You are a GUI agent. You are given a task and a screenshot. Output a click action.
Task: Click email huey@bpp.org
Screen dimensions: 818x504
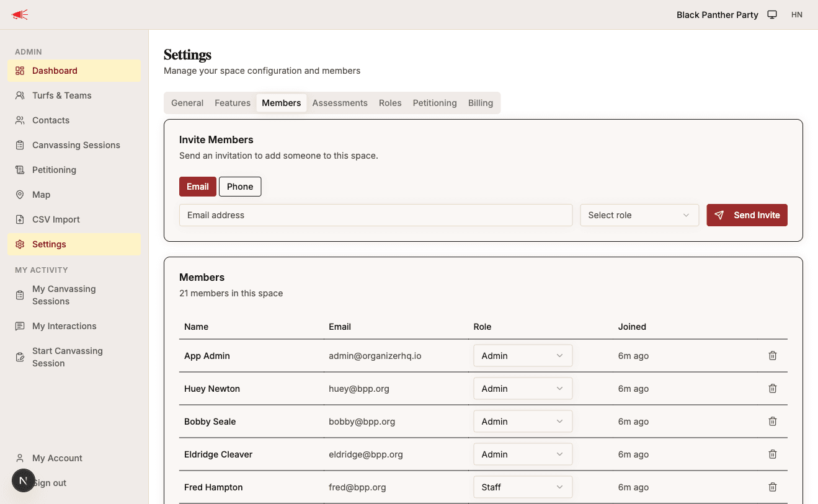tap(359, 389)
